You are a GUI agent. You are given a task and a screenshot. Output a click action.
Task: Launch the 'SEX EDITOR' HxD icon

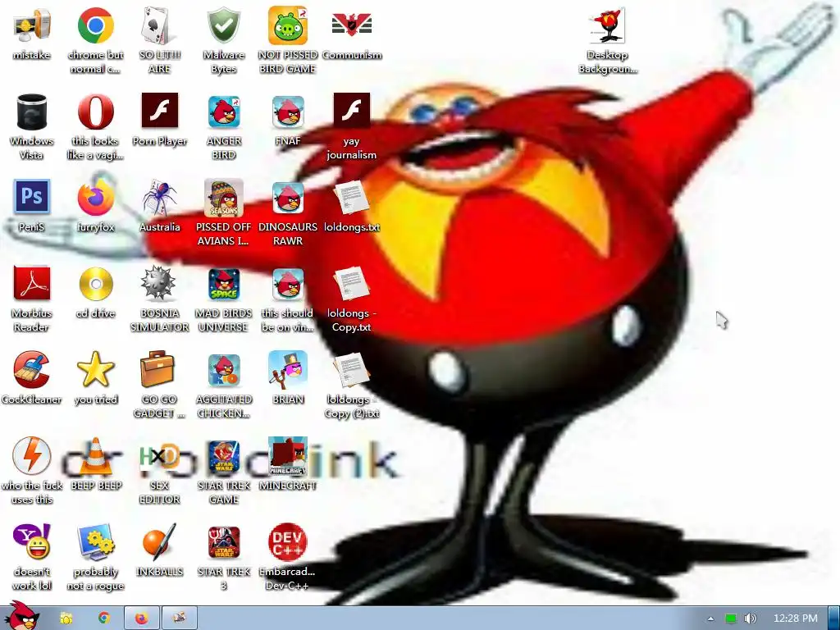pos(159,456)
